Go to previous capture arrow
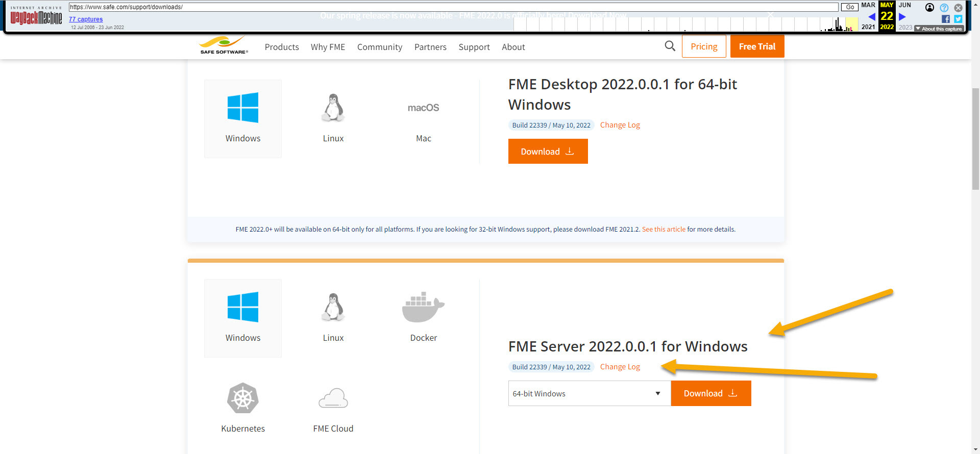 tap(871, 17)
